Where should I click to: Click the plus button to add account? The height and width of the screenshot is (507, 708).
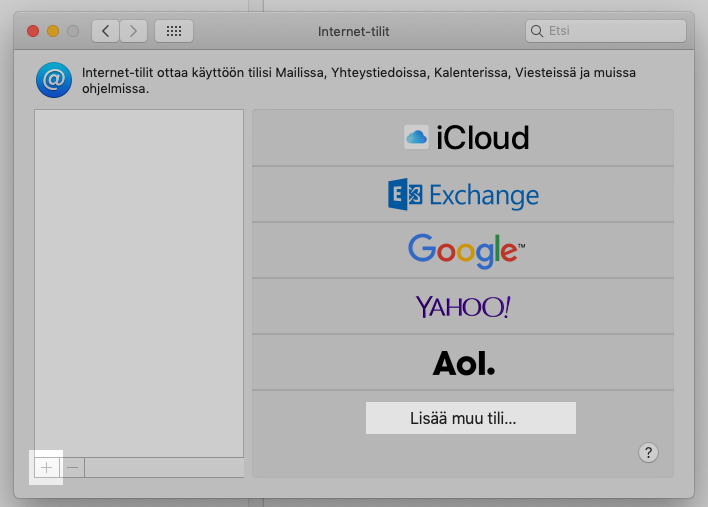47,468
